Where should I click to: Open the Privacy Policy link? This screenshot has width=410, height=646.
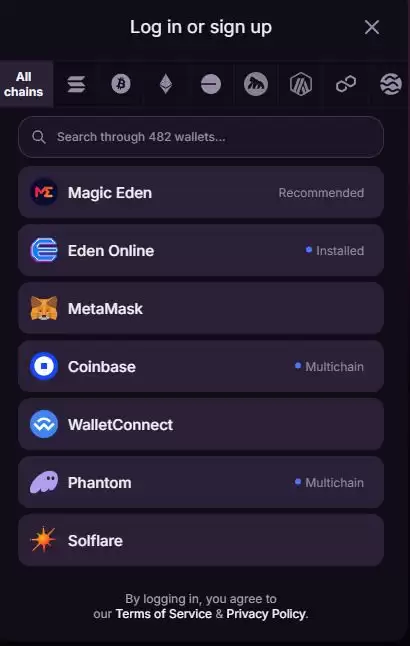point(266,614)
